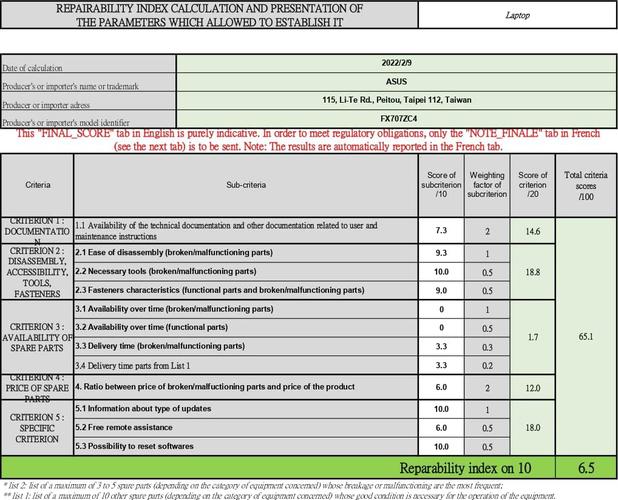Select score 10.0 for sub-criterion 5.3
618x500 pixels.
click(x=441, y=447)
